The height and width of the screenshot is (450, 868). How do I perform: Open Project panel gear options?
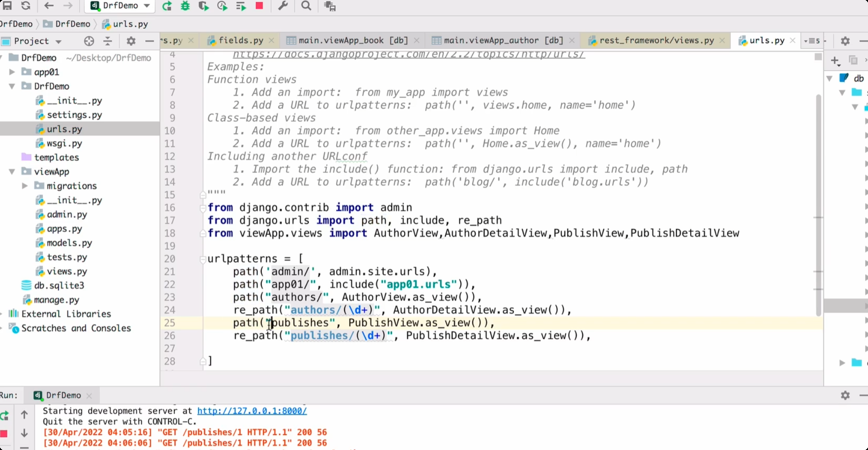pyautogui.click(x=131, y=41)
